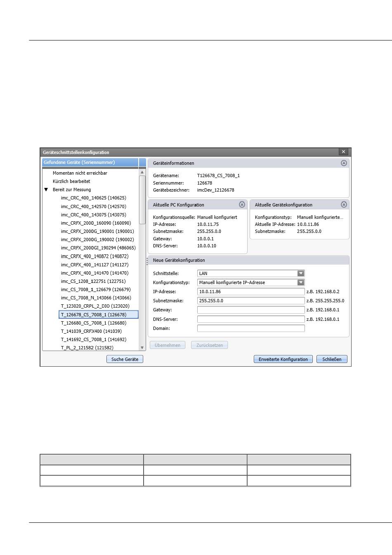
Task: Click the IP-Adresse input field
Action: pyautogui.click(x=251, y=292)
